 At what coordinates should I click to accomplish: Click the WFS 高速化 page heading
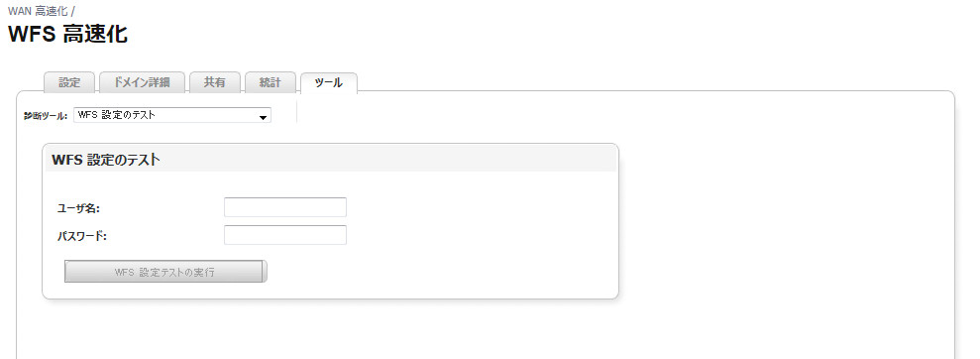coord(67,35)
